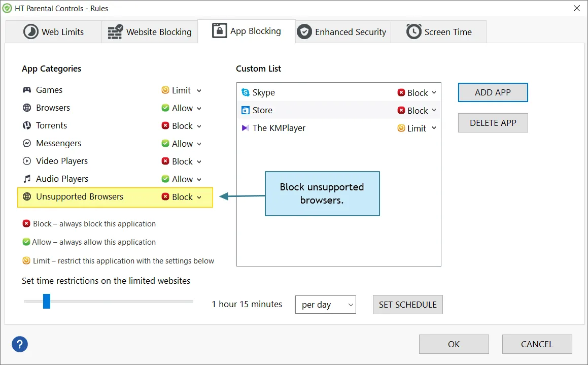Viewport: 588px width, 365px height.
Task: Open the Unsupported Browsers Block dropdown
Action: [182, 197]
